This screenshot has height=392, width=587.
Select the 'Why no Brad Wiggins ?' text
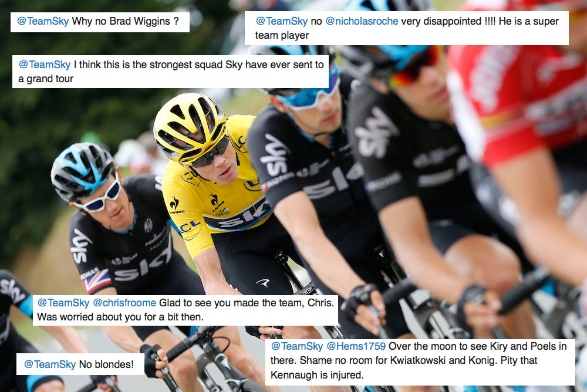coord(125,21)
